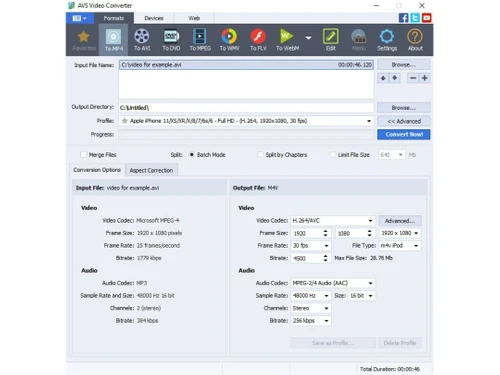
Task: Click the Menu disc icon in toolbar
Action: coord(359,40)
